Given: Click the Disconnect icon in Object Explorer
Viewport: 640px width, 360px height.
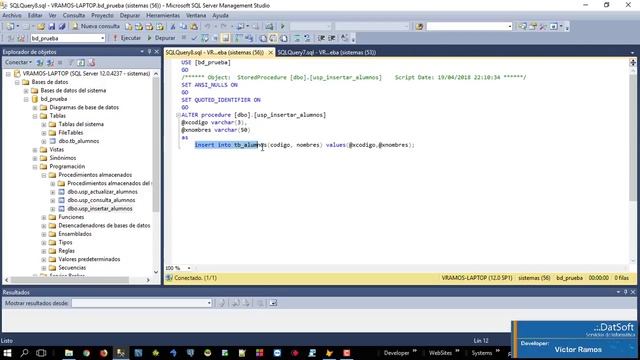Looking at the screenshot, I should coord(50,62).
